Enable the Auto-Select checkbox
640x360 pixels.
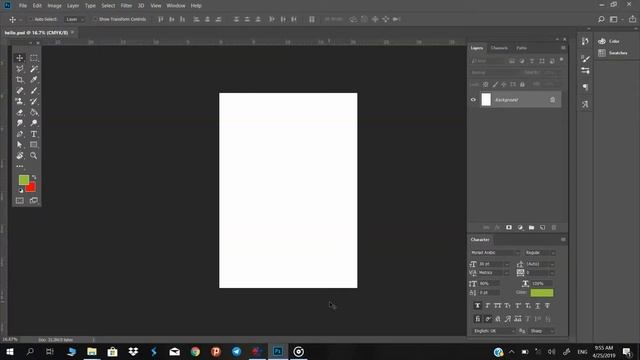31,19
